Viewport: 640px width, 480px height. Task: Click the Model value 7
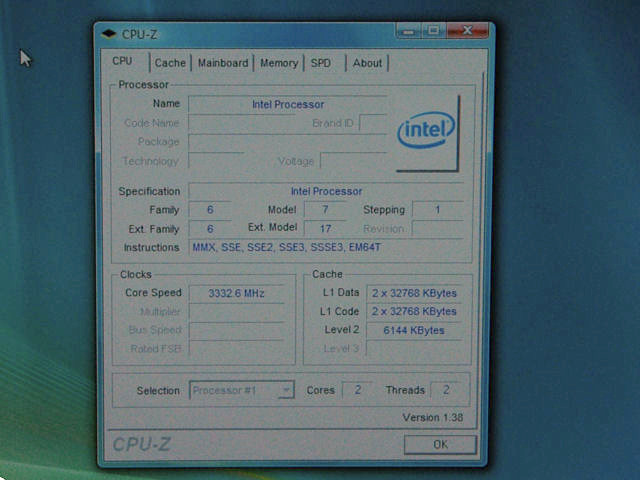pos(325,210)
